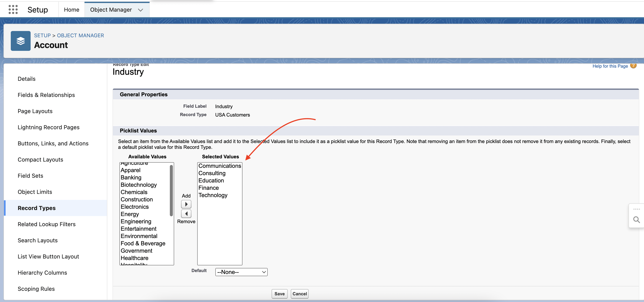Viewport: 644px width, 302px height.
Task: Select Consulting in Selected Values
Action: click(212, 173)
